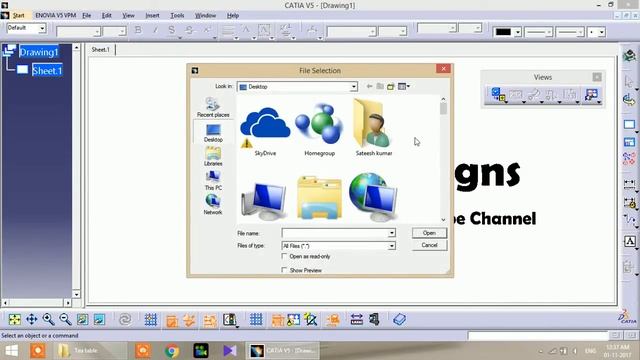Viewport: 640px width, 360px height.
Task: Click the Dimensions icon in right toolbar
Action: (x=629, y=184)
